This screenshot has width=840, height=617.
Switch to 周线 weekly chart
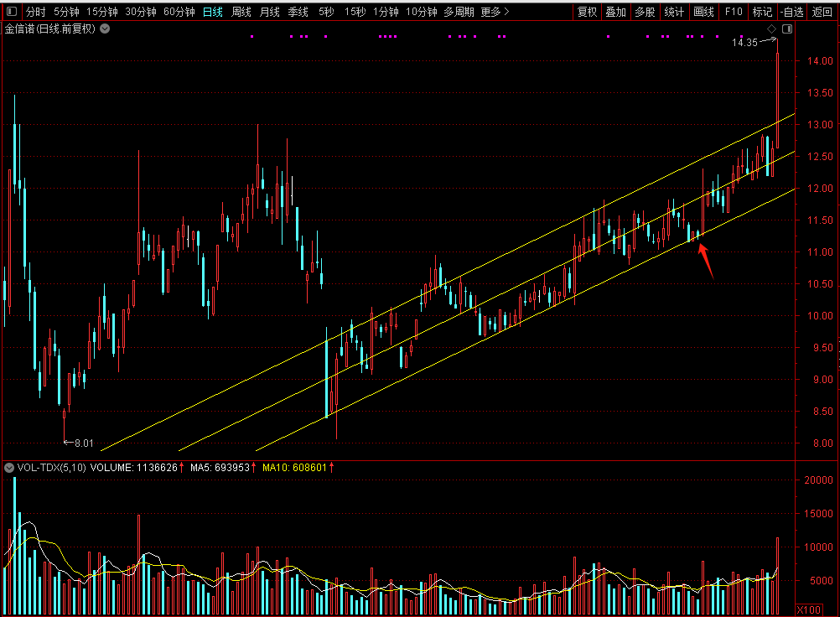pyautogui.click(x=241, y=12)
